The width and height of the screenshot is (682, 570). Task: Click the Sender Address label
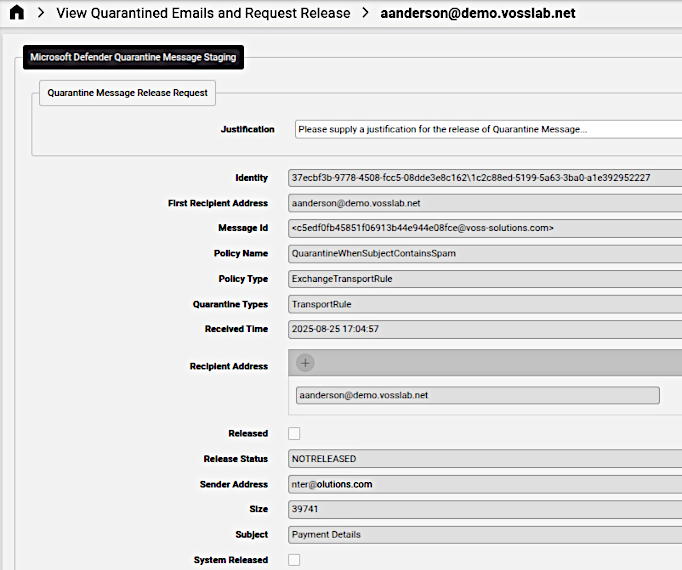pyautogui.click(x=234, y=484)
